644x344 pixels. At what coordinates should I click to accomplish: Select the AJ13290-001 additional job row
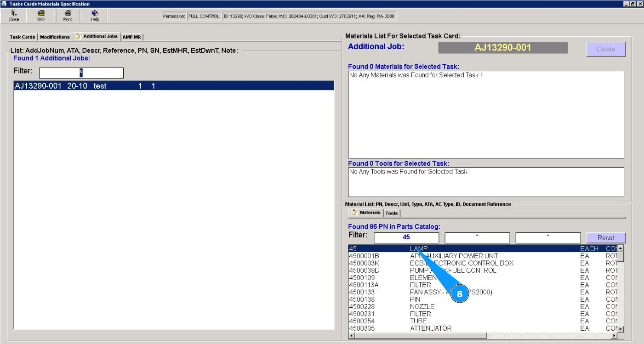(x=174, y=86)
